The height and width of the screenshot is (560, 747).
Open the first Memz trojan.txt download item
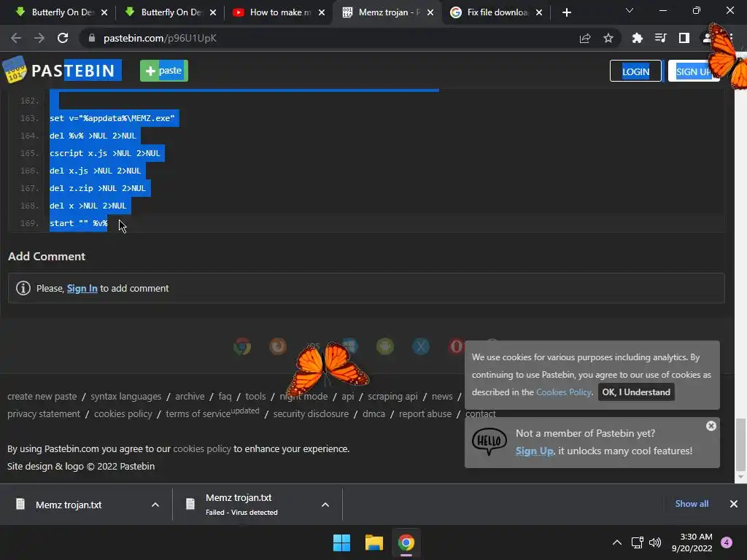[x=68, y=505]
